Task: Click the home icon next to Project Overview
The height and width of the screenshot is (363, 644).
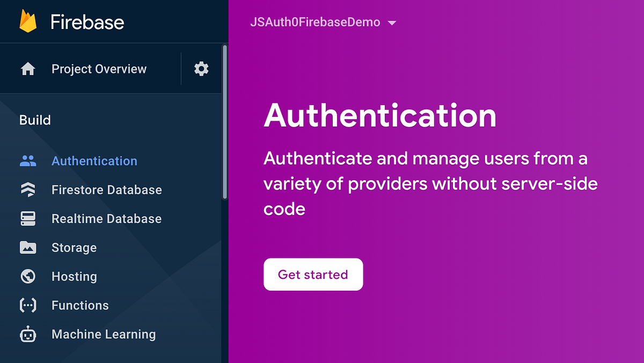Action: [28, 69]
